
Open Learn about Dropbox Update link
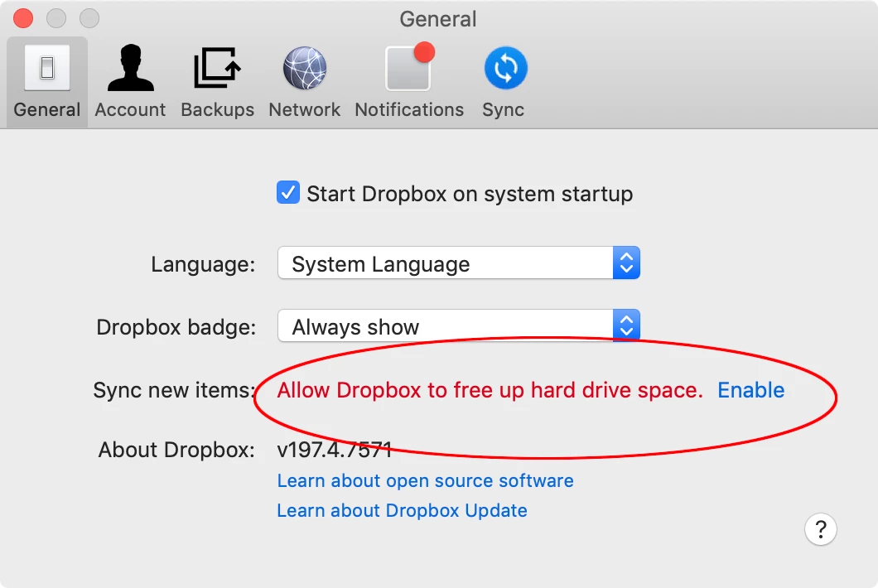[x=402, y=510]
